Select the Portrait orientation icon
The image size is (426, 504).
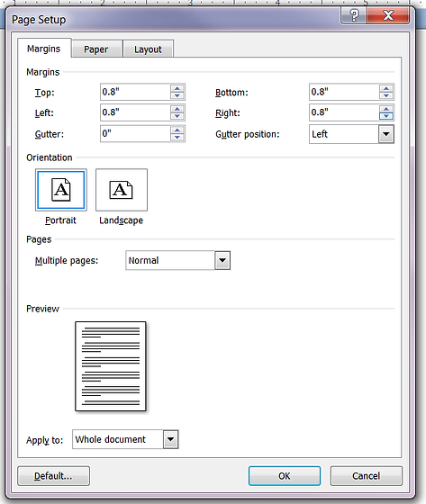click(x=61, y=190)
